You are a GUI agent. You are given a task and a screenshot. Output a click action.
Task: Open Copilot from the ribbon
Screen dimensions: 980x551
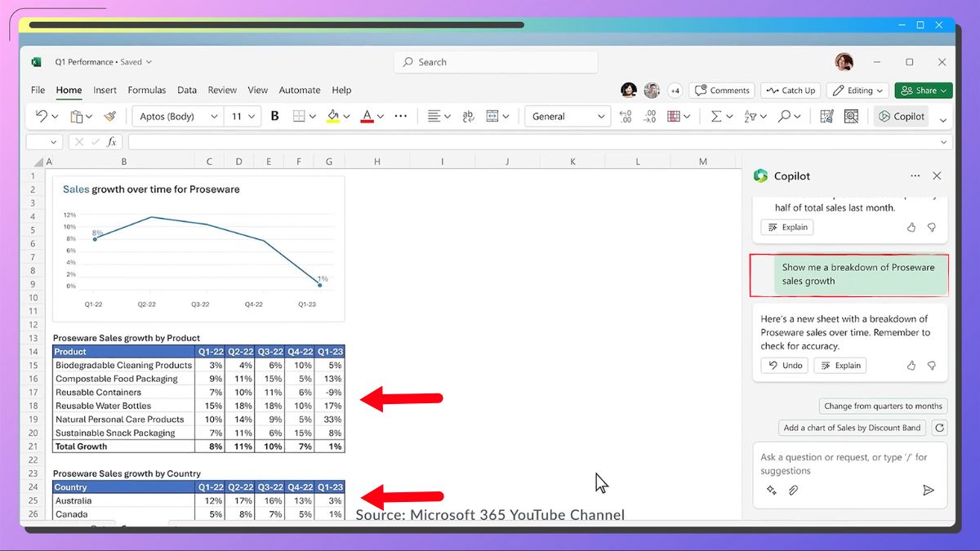pos(902,117)
